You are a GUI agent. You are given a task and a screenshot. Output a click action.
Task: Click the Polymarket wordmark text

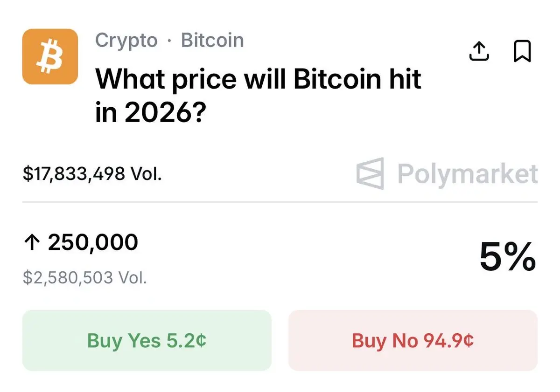(467, 174)
